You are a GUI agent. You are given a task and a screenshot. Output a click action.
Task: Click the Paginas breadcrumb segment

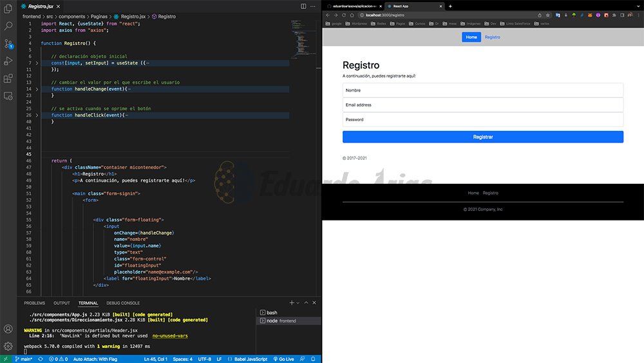point(99,17)
